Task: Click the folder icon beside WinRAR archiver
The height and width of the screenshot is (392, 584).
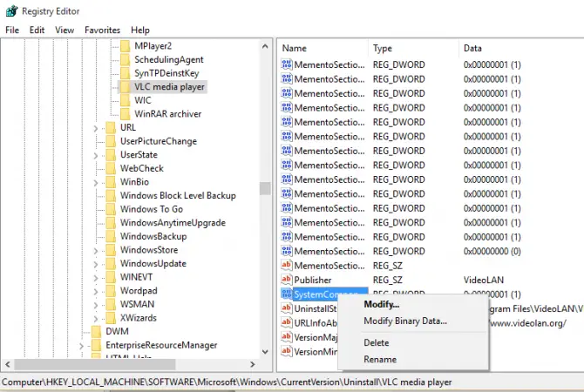Action: tap(126, 114)
